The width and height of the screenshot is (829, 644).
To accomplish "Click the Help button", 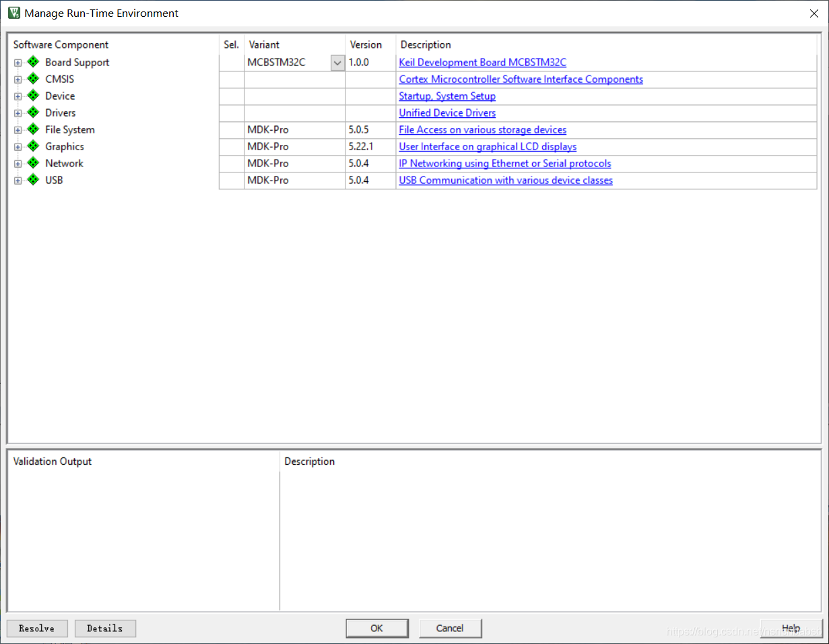I will coord(791,629).
